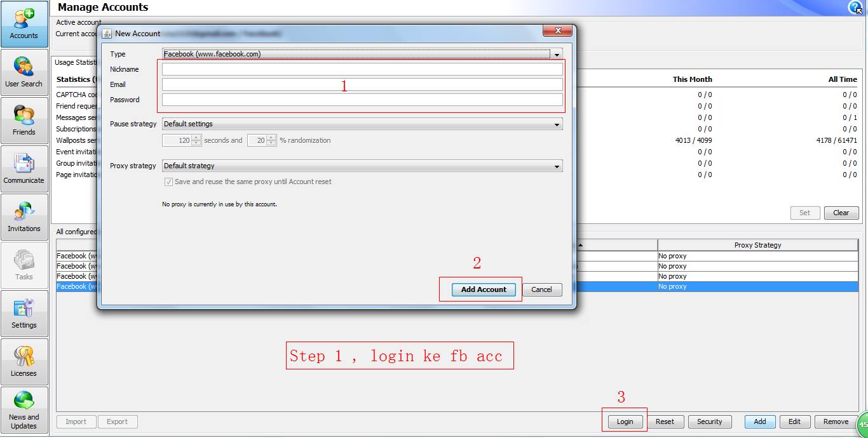The height and width of the screenshot is (438, 868).
Task: Open the Tasks section
Action: coord(24,265)
